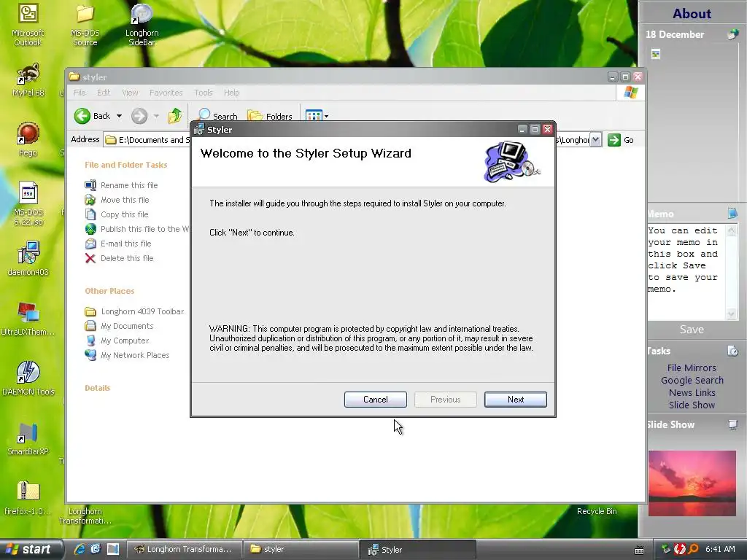This screenshot has height=560, width=747.
Task: Open Edit menu in styler window
Action: (104, 93)
